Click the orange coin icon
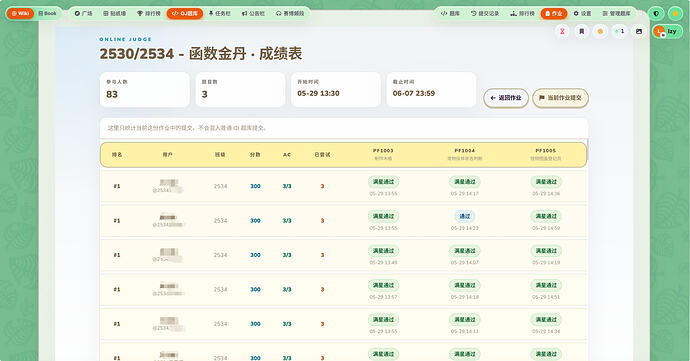This screenshot has width=690, height=361. click(600, 31)
